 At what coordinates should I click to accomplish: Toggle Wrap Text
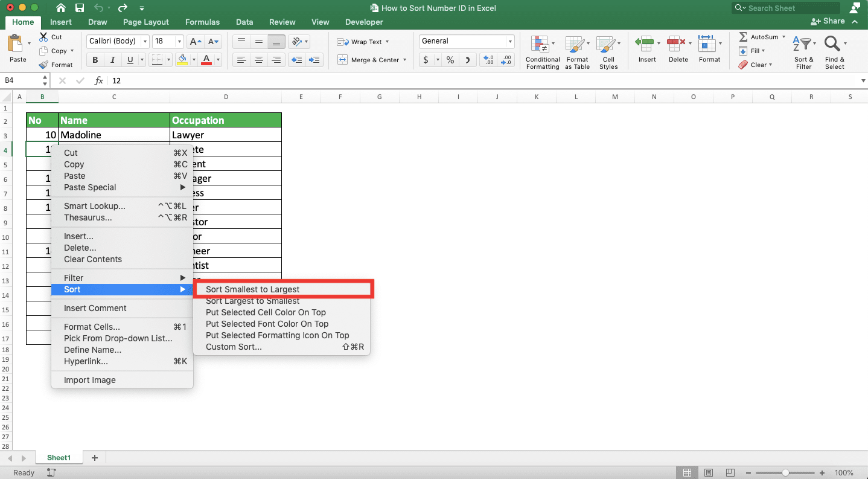click(x=362, y=42)
